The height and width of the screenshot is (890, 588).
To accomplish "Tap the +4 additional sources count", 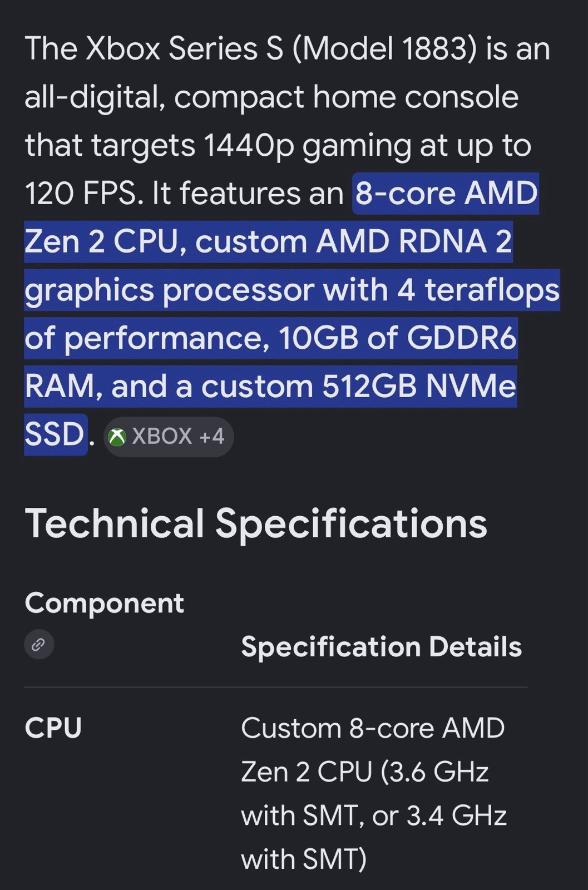I will [x=212, y=437].
